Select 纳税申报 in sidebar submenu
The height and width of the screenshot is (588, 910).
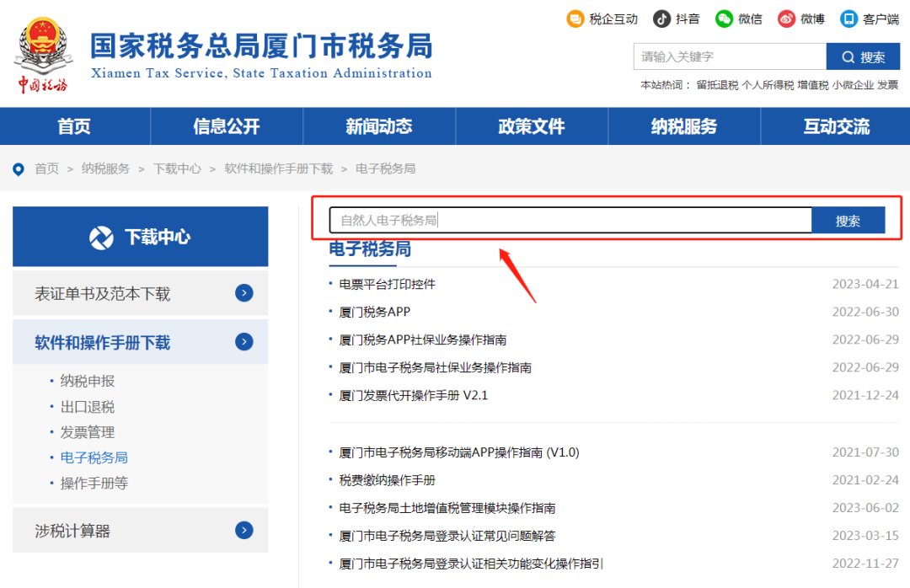[88, 381]
